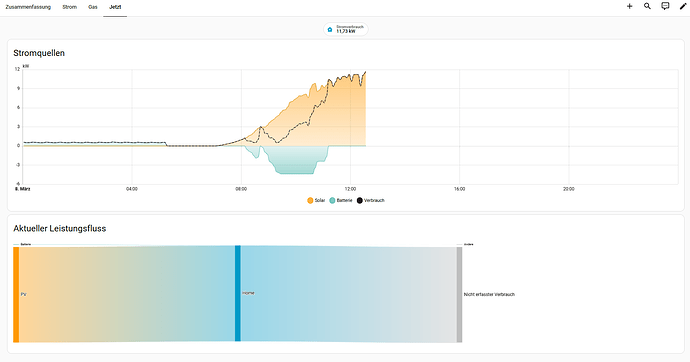
Task: Open the Zusammenfassung tab
Action: point(28,7)
